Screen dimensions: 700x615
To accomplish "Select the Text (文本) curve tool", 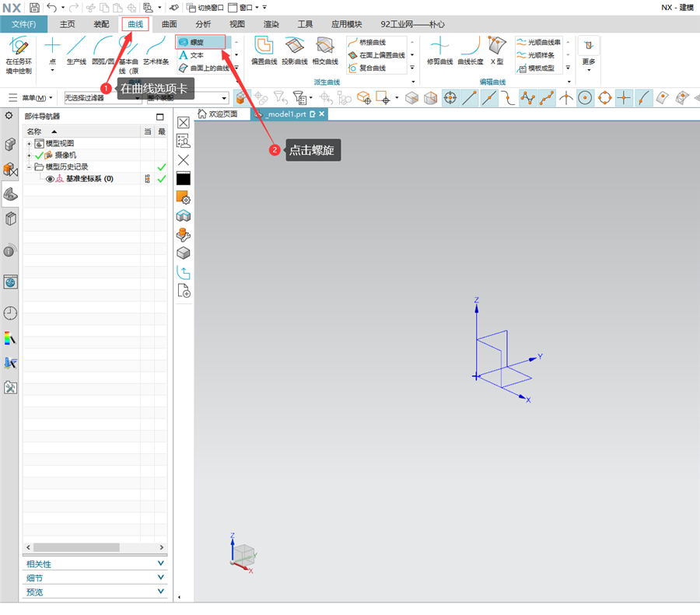I will (191, 55).
